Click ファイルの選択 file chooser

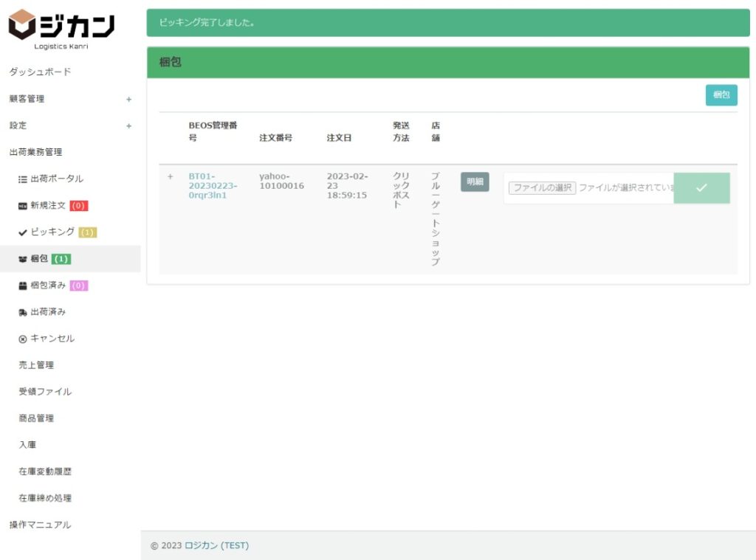coord(542,188)
